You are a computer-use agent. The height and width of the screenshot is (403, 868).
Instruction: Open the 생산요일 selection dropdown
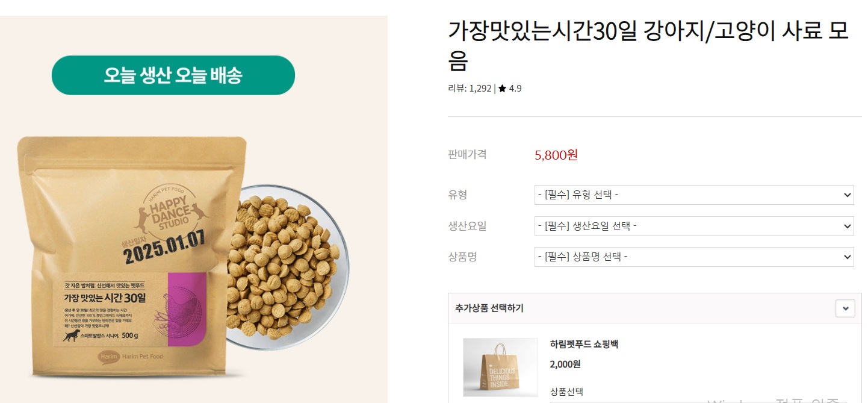click(x=693, y=226)
